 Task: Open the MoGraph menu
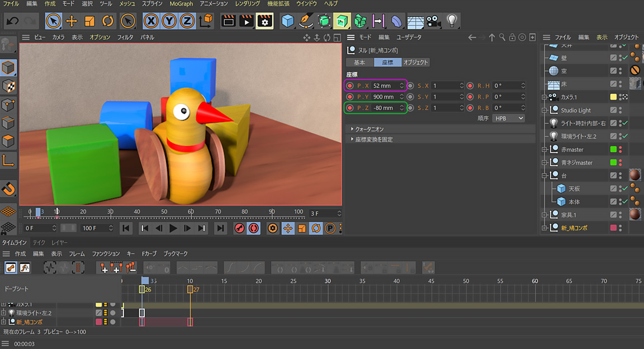coord(181,4)
